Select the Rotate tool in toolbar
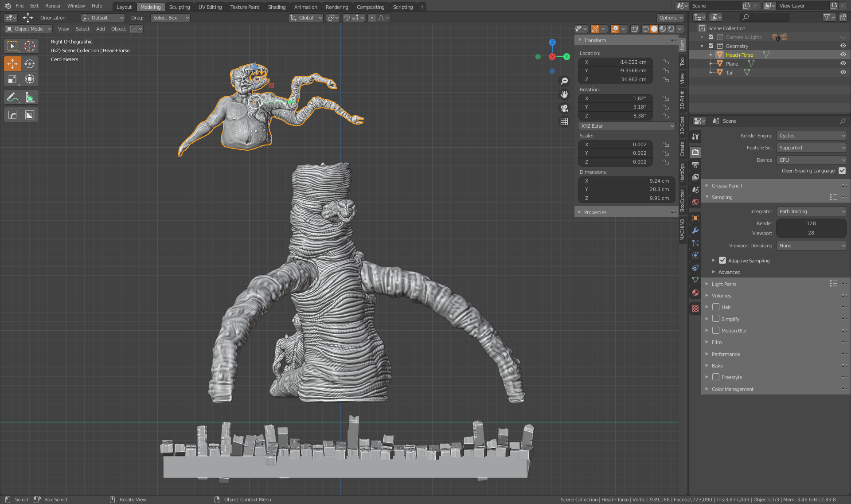The image size is (851, 504). point(29,64)
